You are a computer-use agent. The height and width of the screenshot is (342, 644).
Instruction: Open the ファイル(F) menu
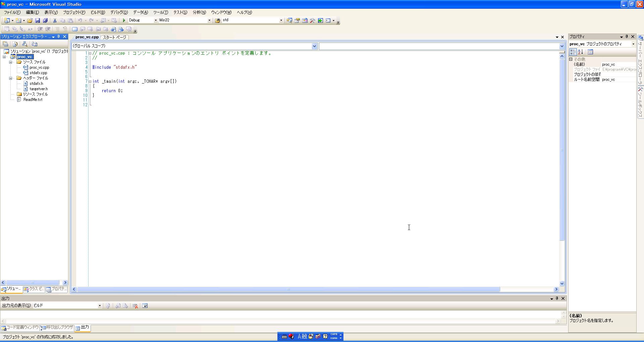[x=12, y=12]
